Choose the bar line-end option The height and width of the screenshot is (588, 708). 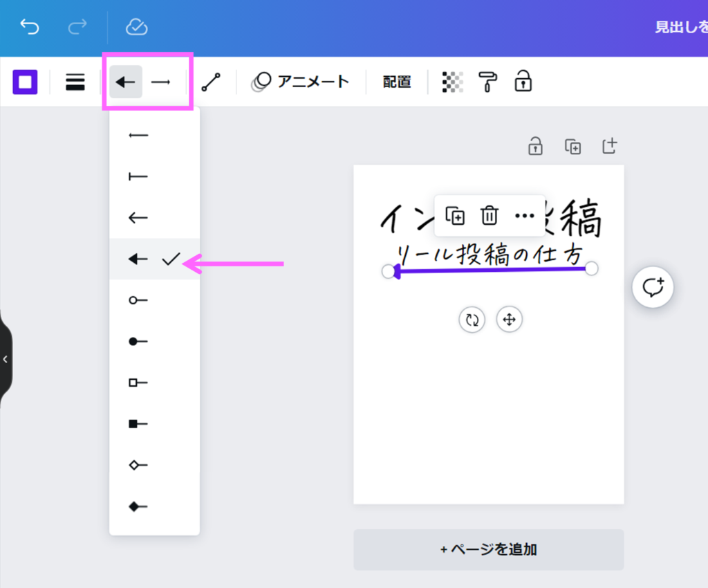coord(139,177)
